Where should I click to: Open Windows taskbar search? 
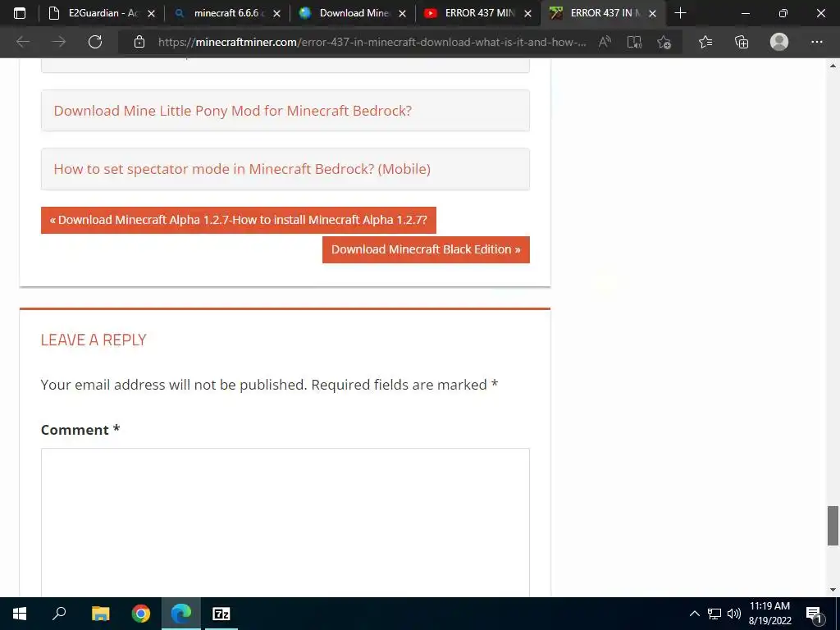(59, 614)
